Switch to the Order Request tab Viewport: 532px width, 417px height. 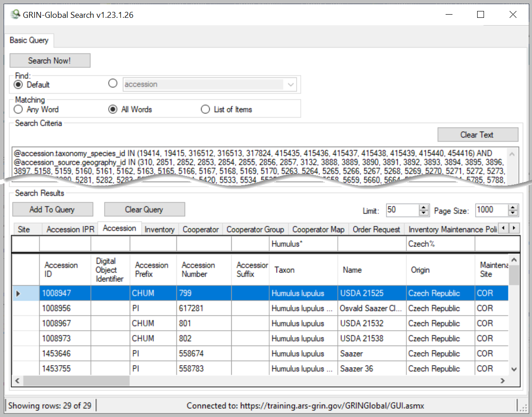tap(376, 230)
